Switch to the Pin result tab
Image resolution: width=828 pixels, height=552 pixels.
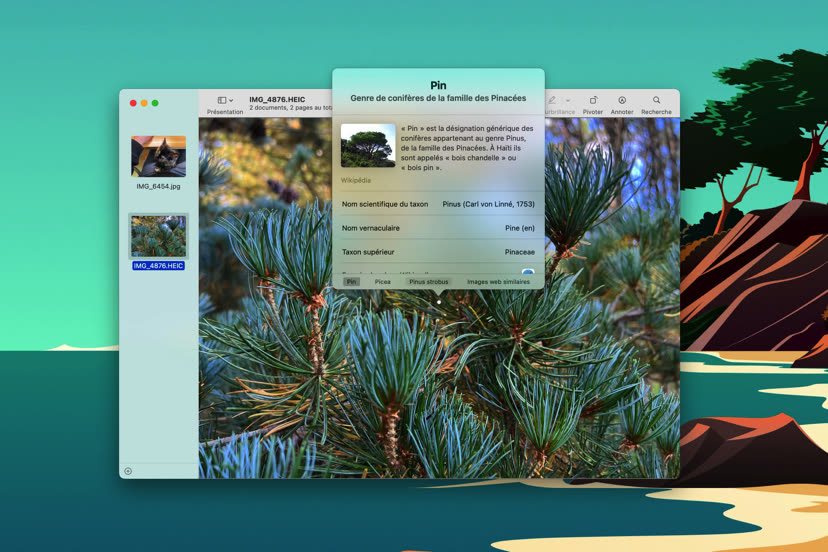coord(352,282)
